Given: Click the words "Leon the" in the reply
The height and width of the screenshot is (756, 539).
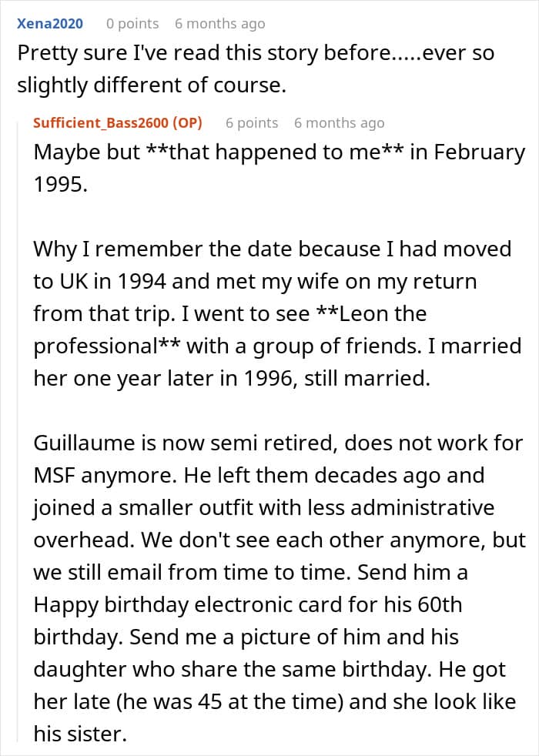Looking at the screenshot, I should pyautogui.click(x=371, y=313).
